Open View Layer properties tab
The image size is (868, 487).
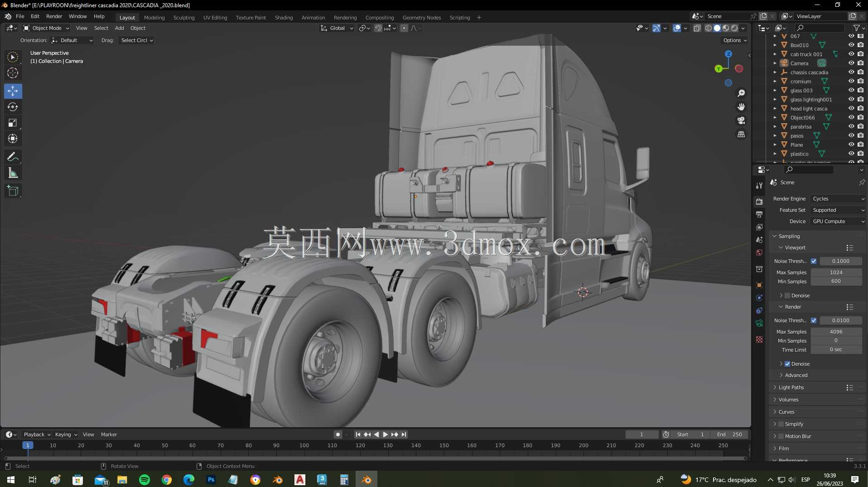(759, 227)
